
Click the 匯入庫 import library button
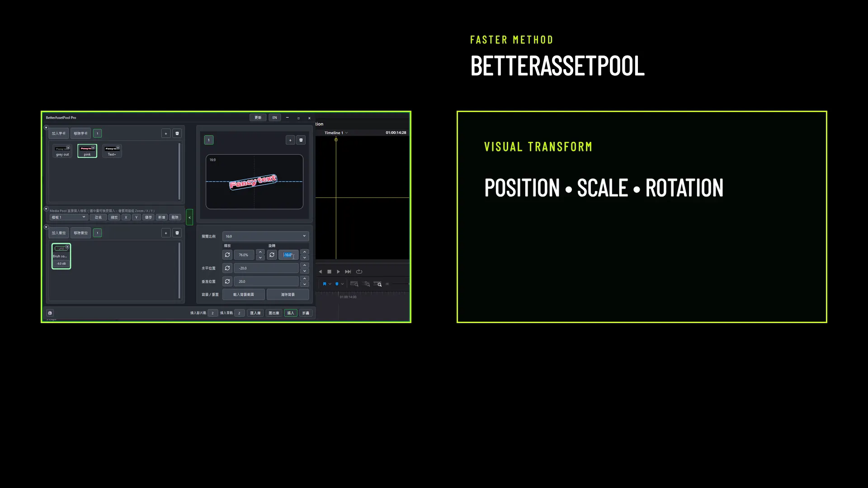tap(255, 313)
